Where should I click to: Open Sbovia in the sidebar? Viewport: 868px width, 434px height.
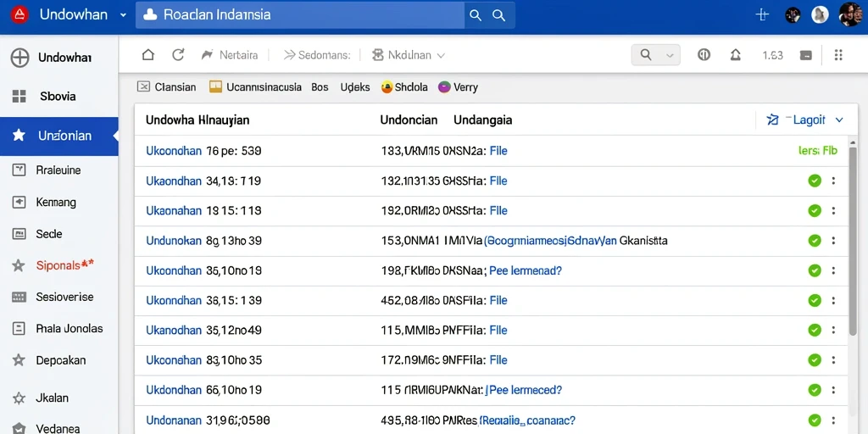click(x=58, y=97)
